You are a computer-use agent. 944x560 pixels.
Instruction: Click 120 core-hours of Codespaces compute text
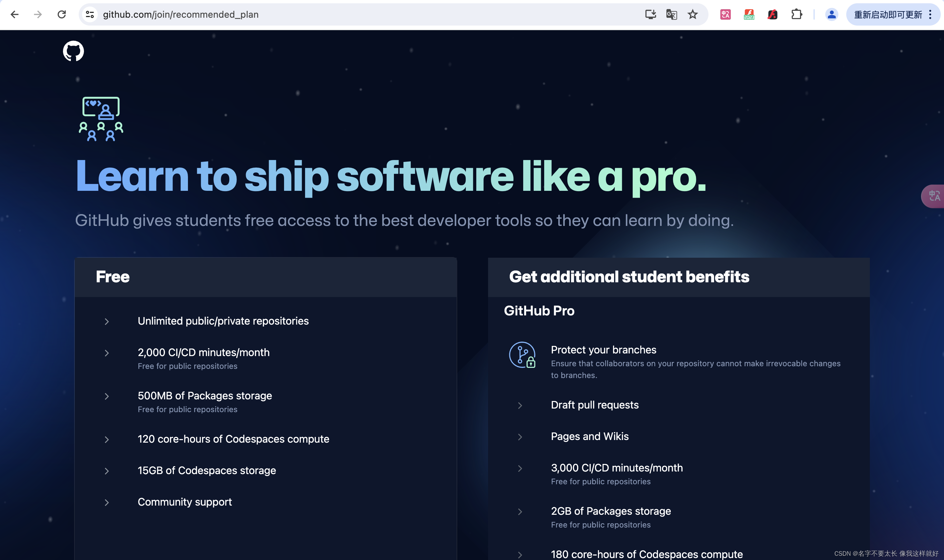coord(233,439)
